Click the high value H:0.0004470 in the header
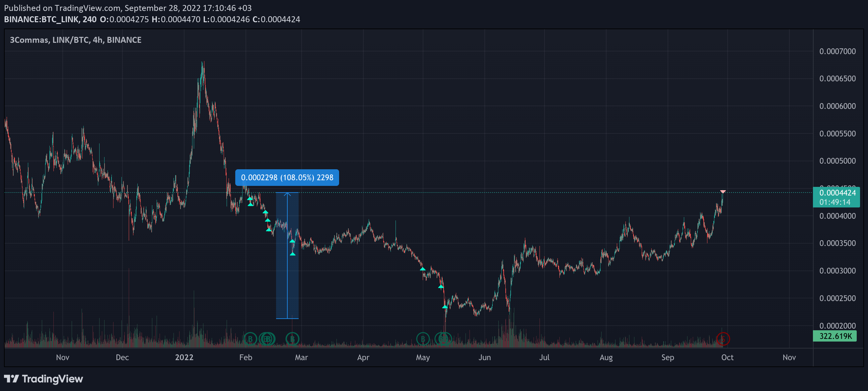The height and width of the screenshot is (391, 868). pos(176,20)
